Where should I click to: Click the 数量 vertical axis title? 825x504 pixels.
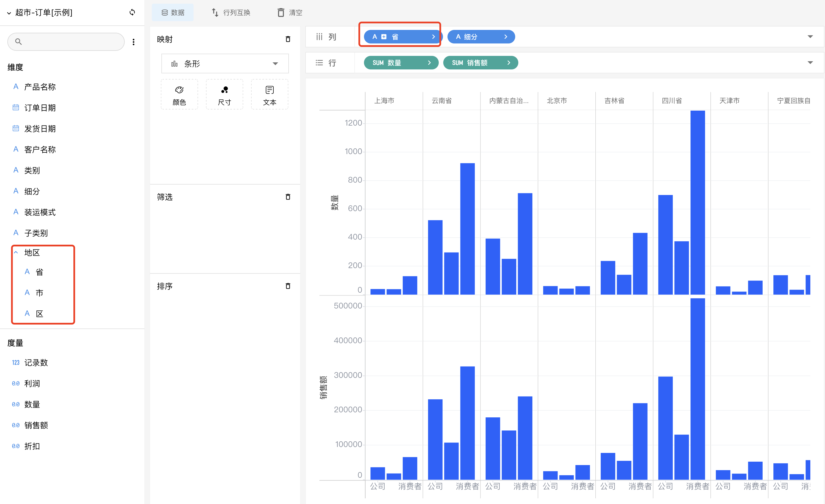(x=335, y=203)
